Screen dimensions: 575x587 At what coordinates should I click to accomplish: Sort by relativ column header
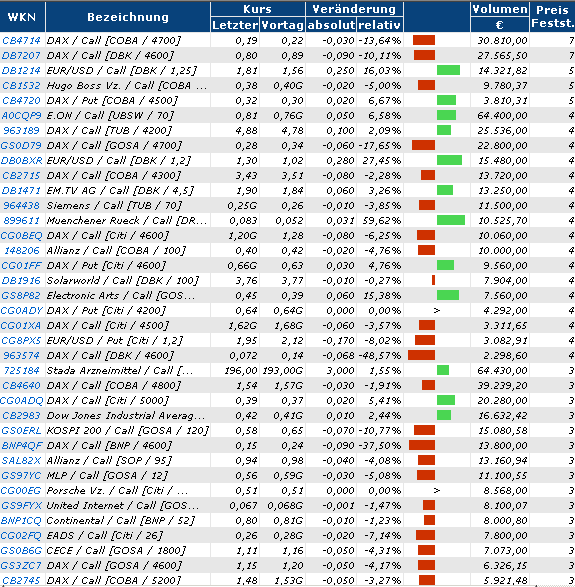[380, 25]
